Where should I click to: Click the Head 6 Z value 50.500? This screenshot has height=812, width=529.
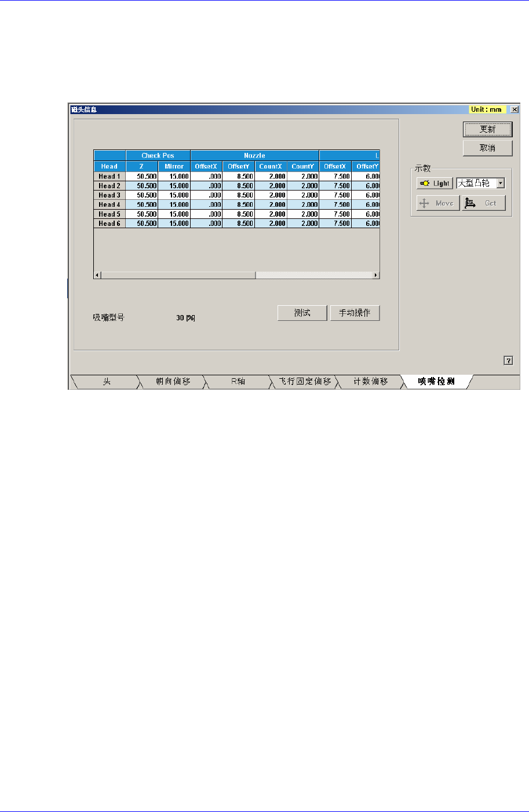coord(142,223)
